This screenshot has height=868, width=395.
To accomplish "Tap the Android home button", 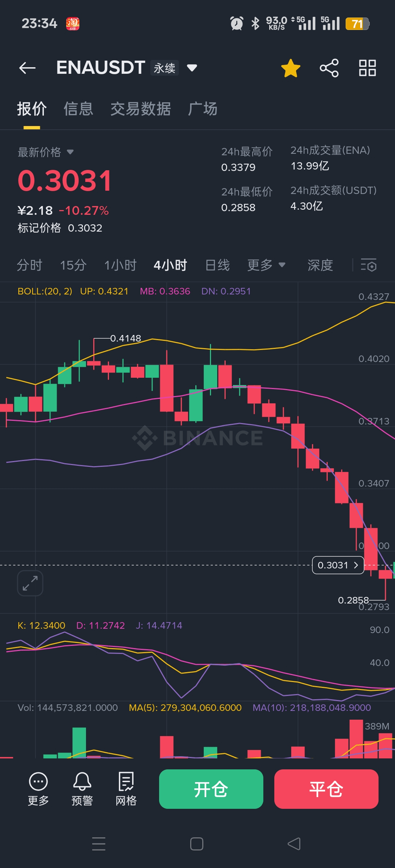I will [x=197, y=844].
